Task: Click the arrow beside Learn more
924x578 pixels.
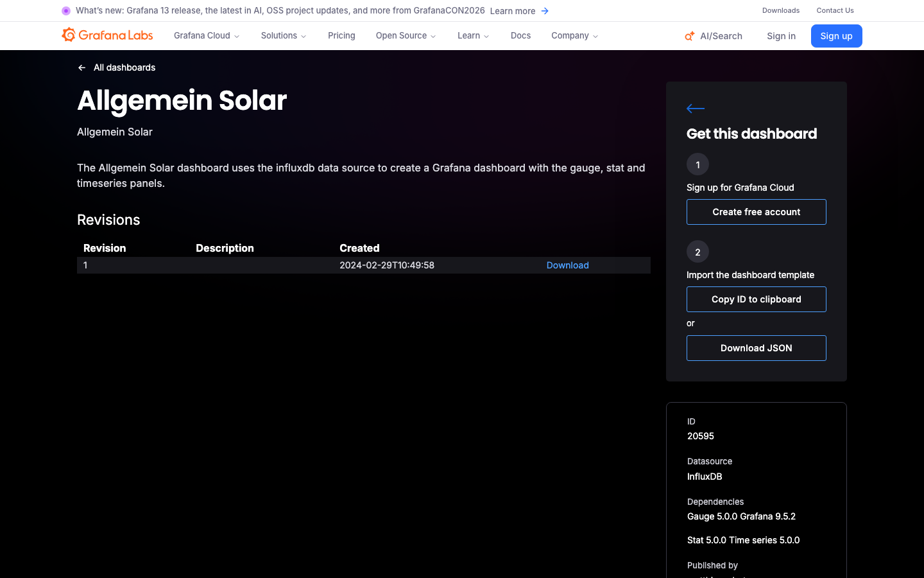Action: point(545,11)
